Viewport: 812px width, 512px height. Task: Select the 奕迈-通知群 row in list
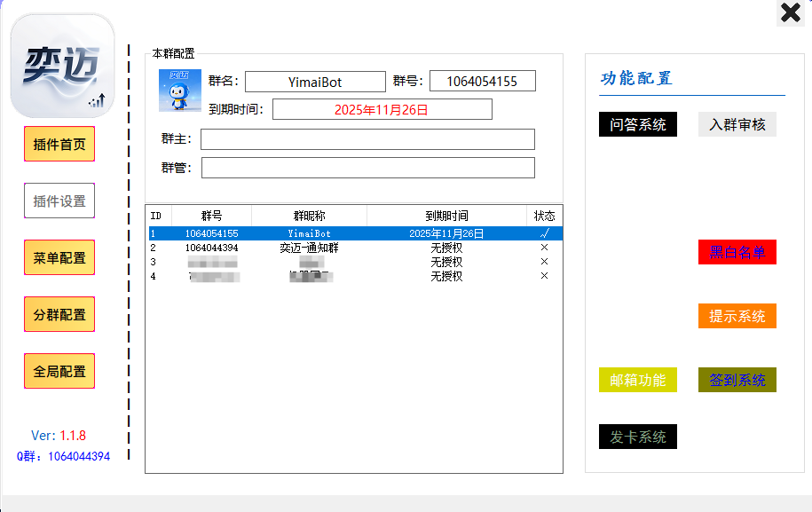click(309, 248)
